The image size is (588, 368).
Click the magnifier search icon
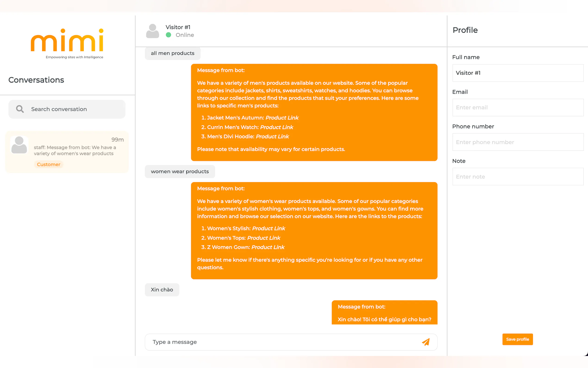(20, 109)
